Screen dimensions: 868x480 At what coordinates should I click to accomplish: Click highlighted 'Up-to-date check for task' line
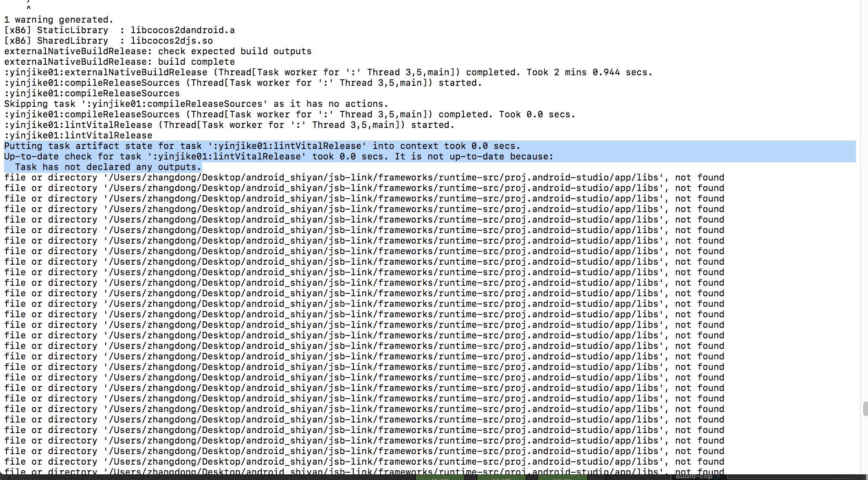click(x=278, y=157)
